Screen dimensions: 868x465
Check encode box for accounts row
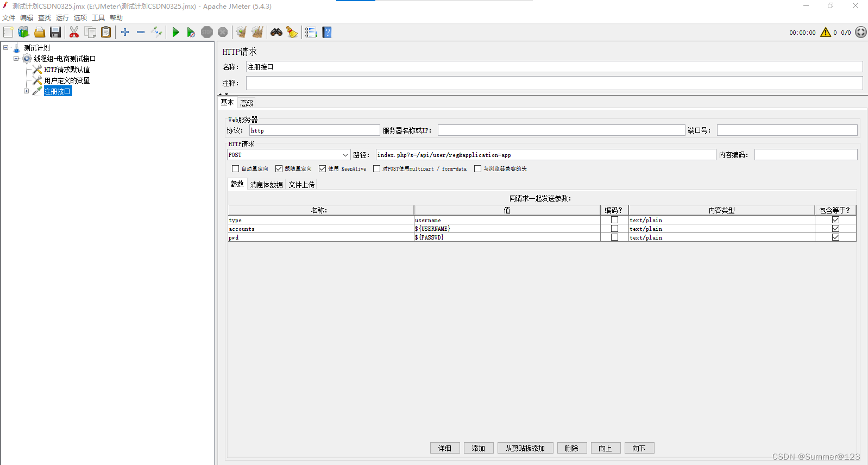pyautogui.click(x=614, y=229)
